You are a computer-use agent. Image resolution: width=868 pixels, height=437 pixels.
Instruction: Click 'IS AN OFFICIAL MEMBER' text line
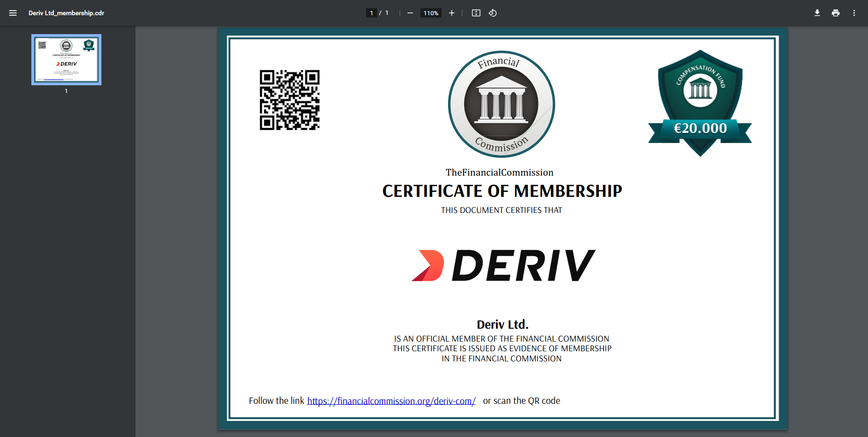pos(502,339)
